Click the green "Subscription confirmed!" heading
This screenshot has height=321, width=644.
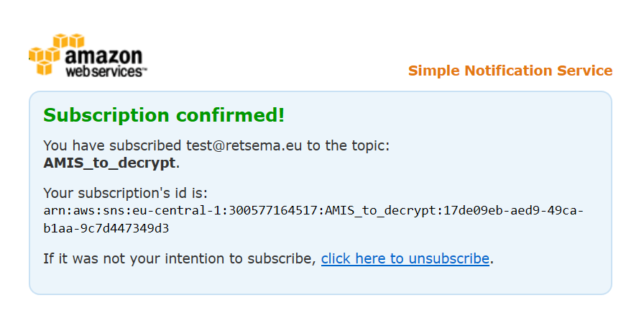click(x=164, y=115)
